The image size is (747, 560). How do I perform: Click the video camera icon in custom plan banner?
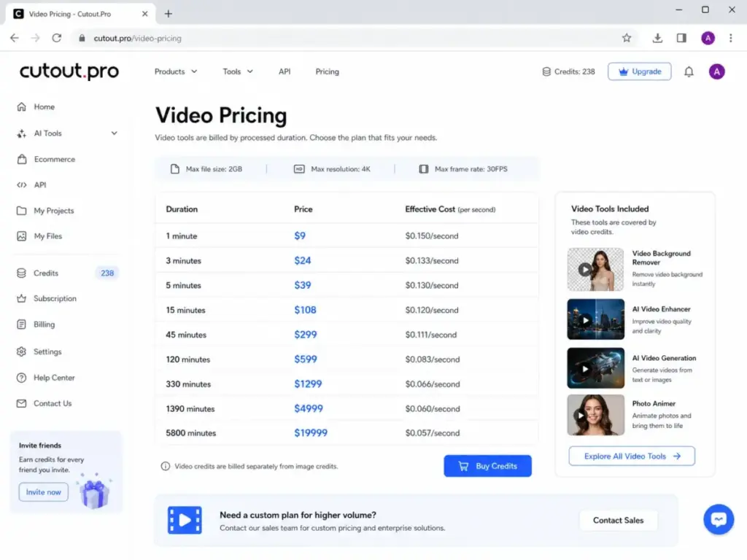coord(185,520)
